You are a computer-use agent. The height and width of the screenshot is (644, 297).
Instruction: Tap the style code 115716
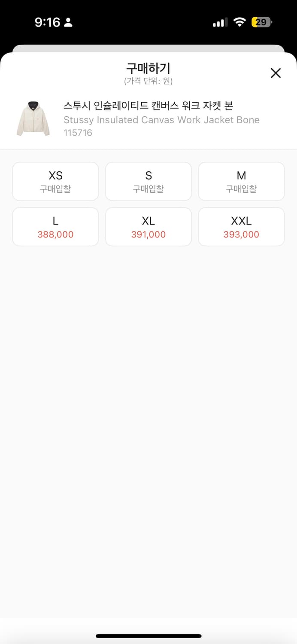[x=78, y=133]
